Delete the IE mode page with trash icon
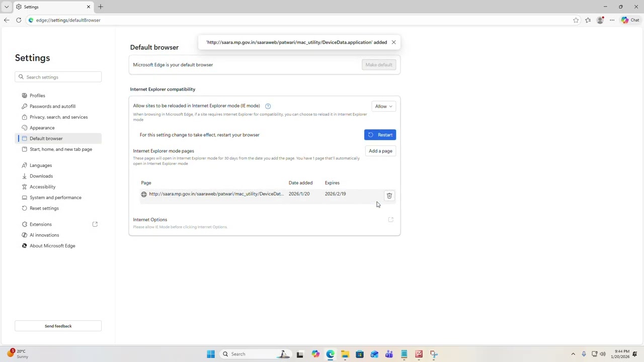The width and height of the screenshot is (644, 362). coord(389,196)
